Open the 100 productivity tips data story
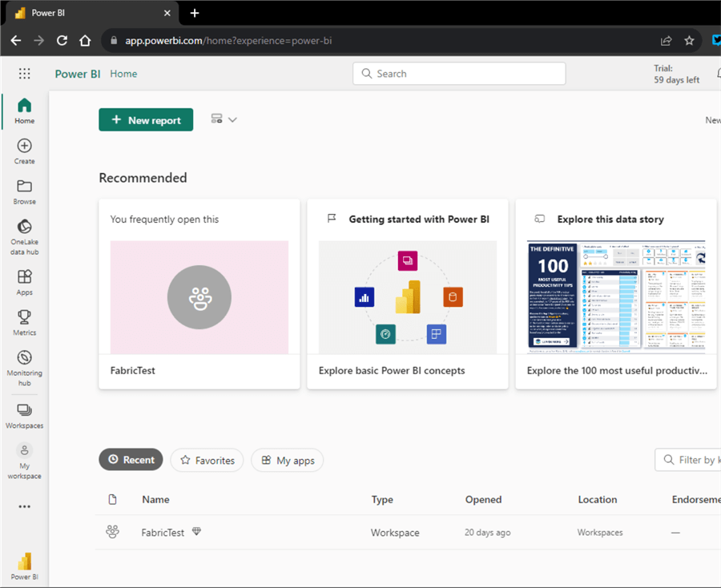 click(x=616, y=294)
